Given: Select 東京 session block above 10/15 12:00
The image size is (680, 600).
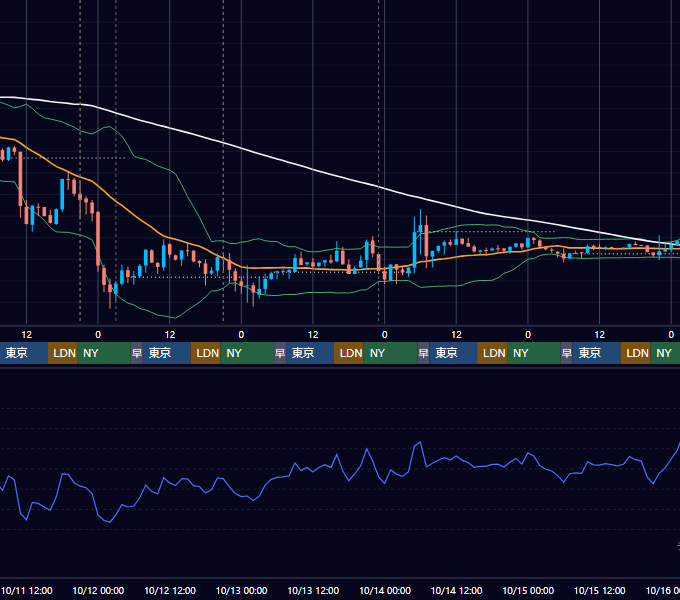Looking at the screenshot, I should 597,353.
